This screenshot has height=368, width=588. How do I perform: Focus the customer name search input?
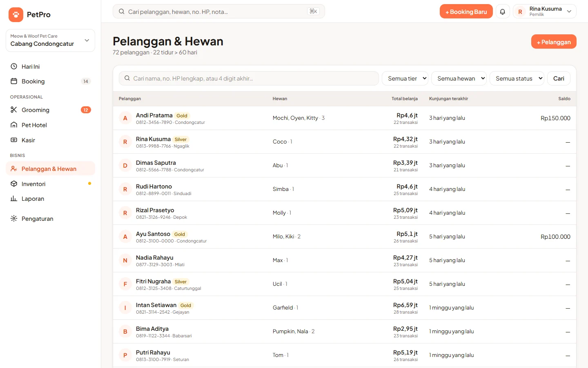tap(249, 79)
